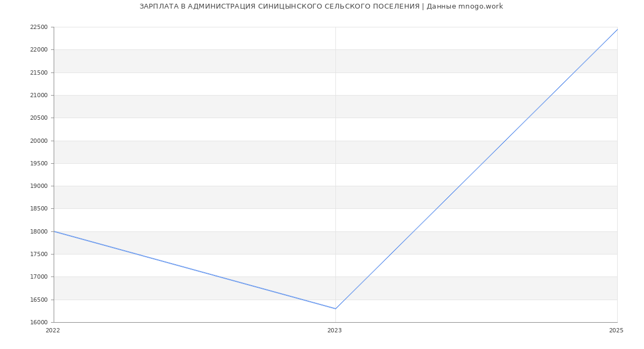Click the 22500 y-axis label

coord(39,27)
